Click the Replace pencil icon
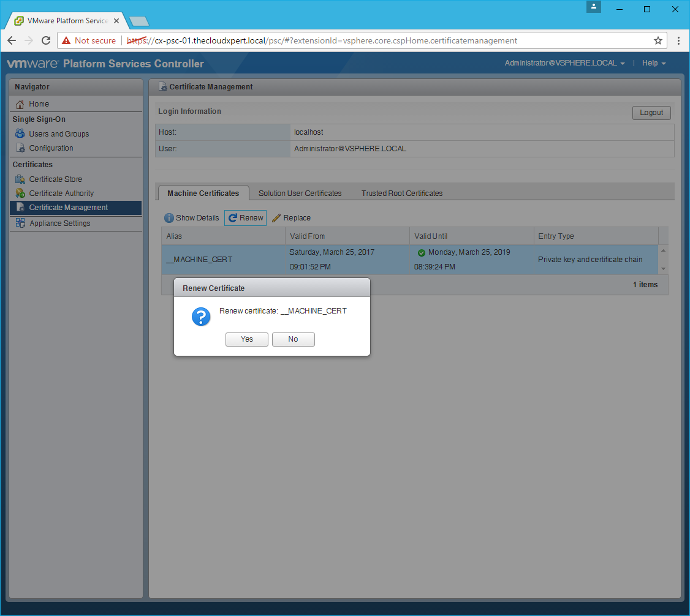Image resolution: width=690 pixels, height=616 pixels. (x=276, y=218)
